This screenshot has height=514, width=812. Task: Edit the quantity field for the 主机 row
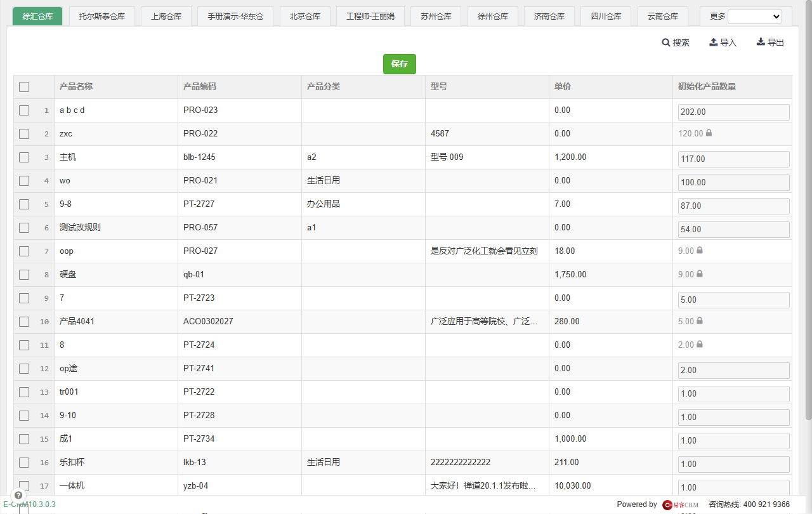coord(734,159)
